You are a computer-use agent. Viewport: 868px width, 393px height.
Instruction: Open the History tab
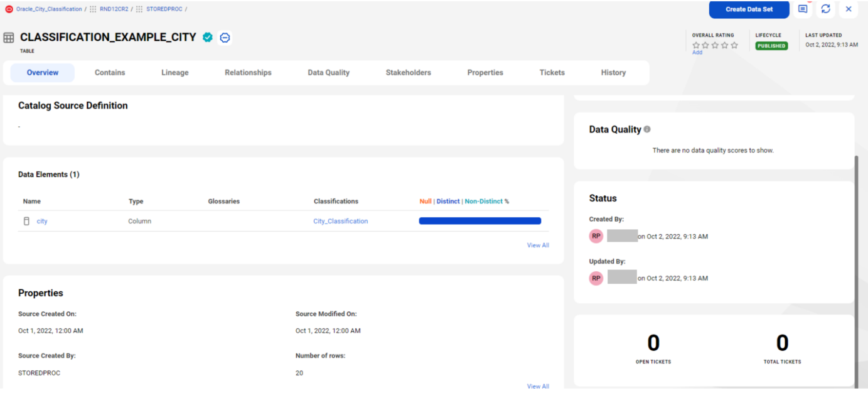point(613,73)
